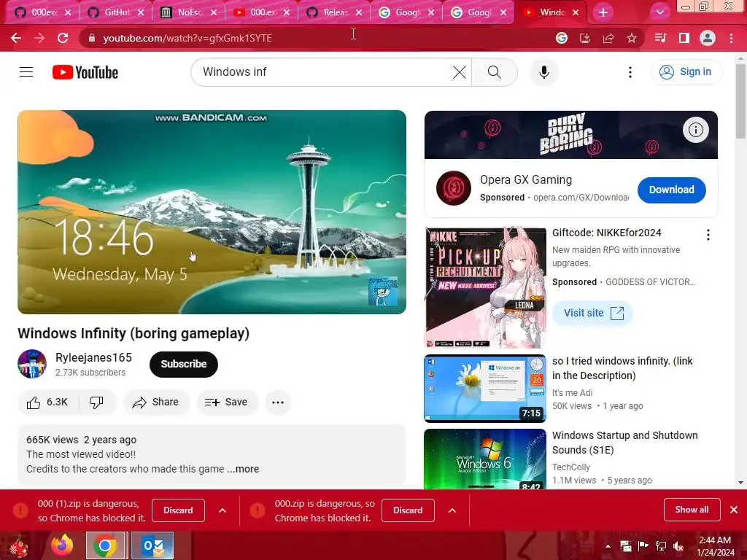Go to the YouTube home logo

[85, 72]
